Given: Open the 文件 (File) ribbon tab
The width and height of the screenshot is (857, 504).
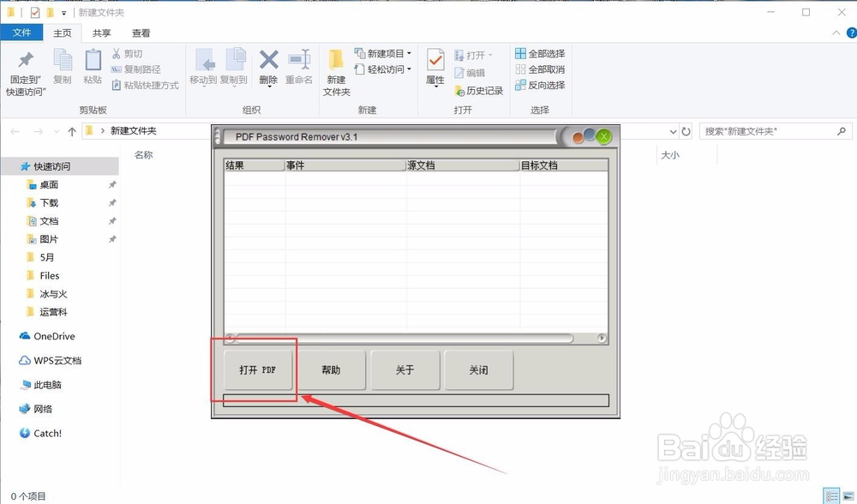Looking at the screenshot, I should (22, 33).
